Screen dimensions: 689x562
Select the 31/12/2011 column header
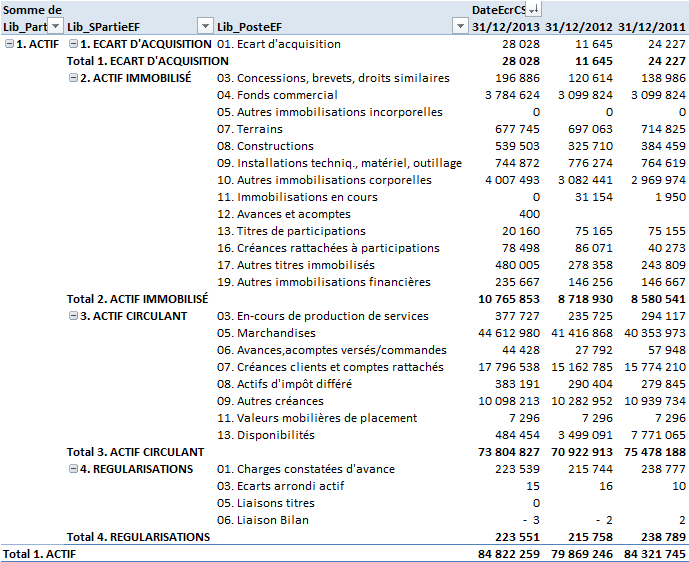click(x=652, y=27)
